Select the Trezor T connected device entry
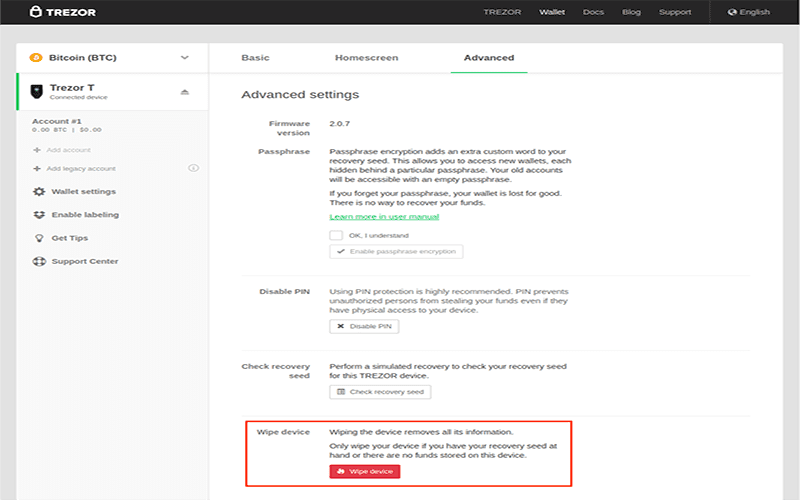Viewport: 800px width, 500px height. pyautogui.click(x=112, y=92)
